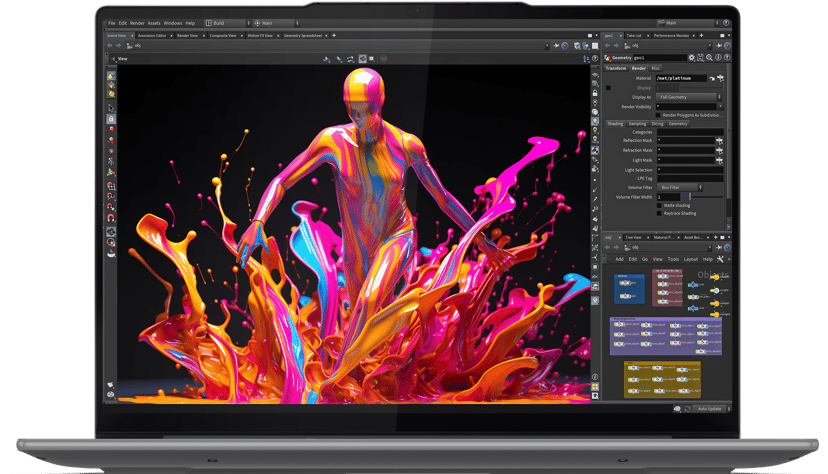The width and height of the screenshot is (828, 474).
Task: Switch to the Animation Editor tab
Action: 152,35
